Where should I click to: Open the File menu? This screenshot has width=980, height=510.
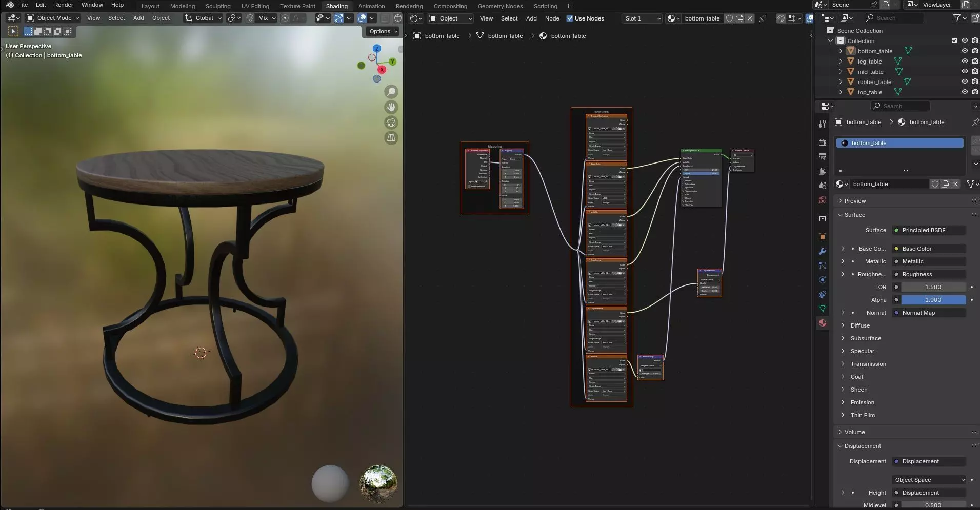point(23,5)
